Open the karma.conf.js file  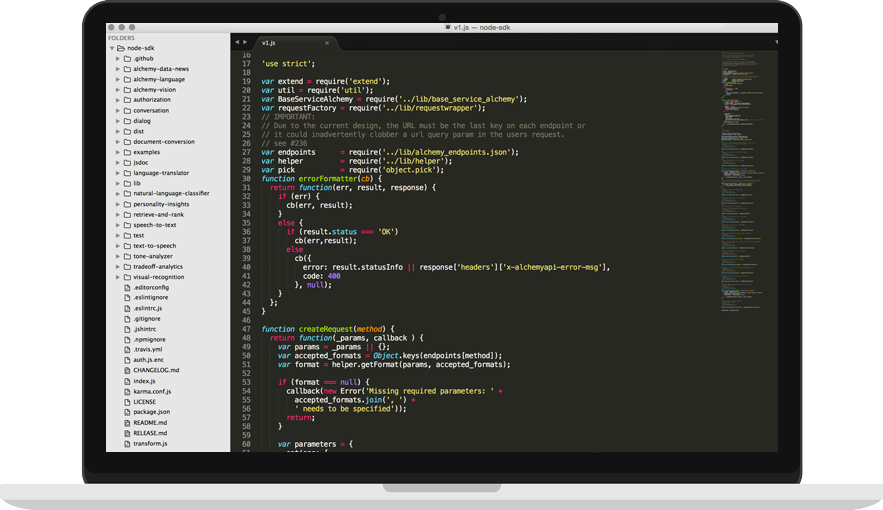(x=152, y=391)
